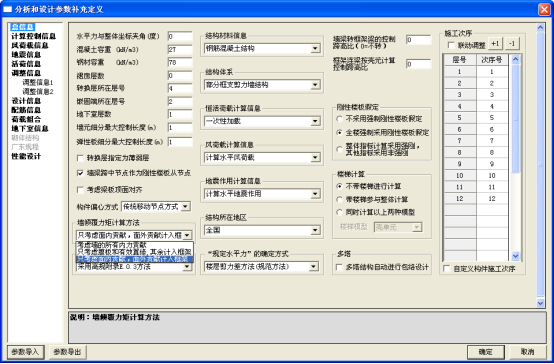Image resolution: width=554 pixels, height=364 pixels.
Task: Open the 地震信息 settings page
Action: point(26,55)
